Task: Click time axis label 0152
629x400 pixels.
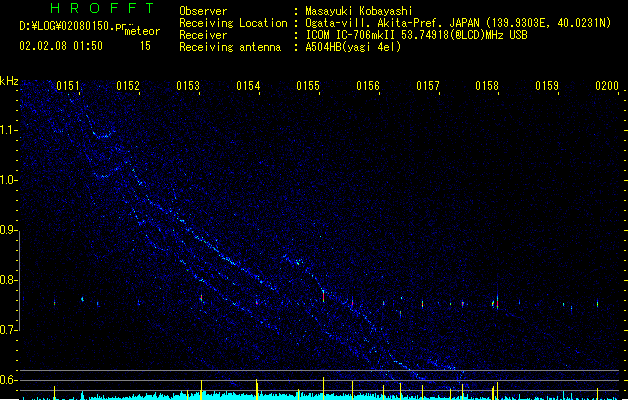Action: 128,86
